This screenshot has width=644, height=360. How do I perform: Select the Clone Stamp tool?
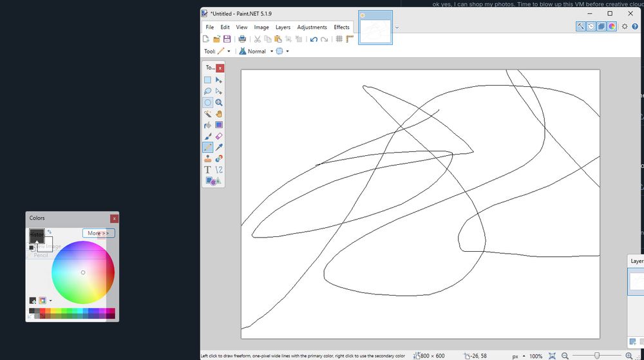coord(207,158)
